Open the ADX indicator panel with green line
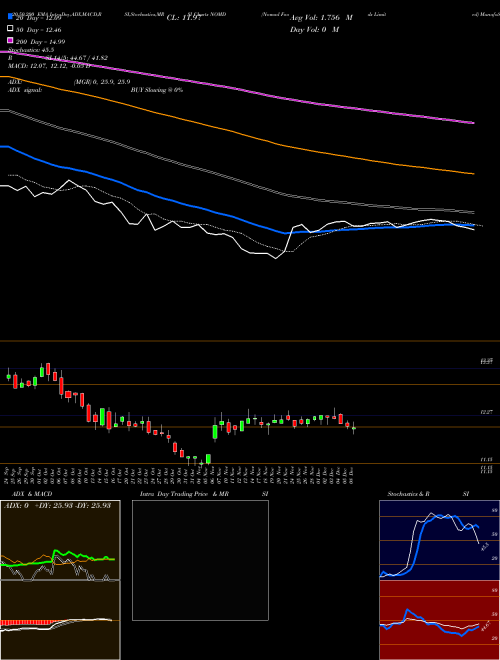This screenshot has height=660, width=500. pyautogui.click(x=60, y=540)
